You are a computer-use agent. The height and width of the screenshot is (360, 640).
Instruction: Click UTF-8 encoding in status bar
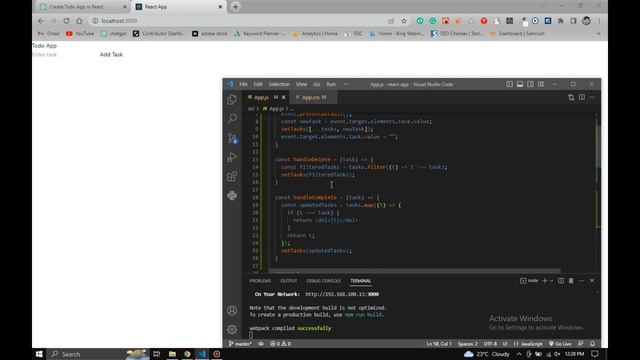click(x=490, y=344)
